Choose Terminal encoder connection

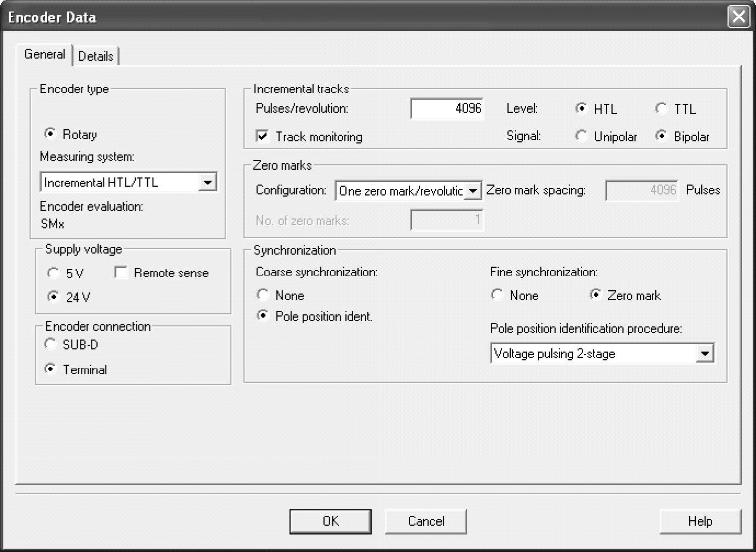(50, 369)
